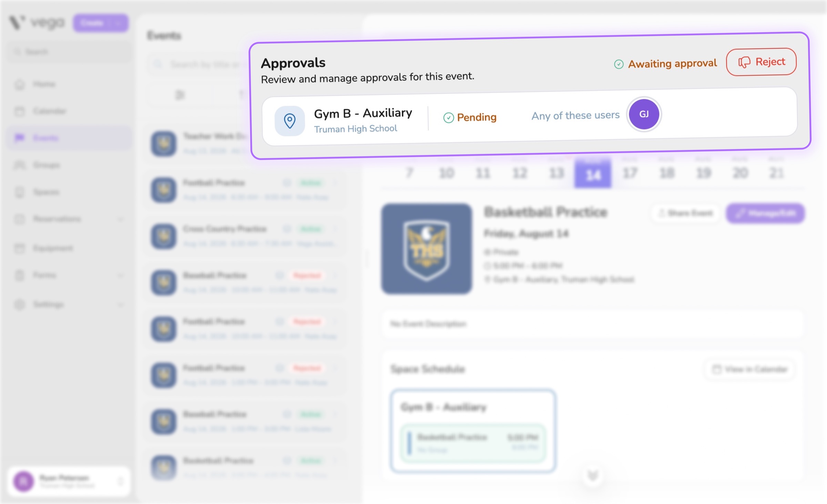Open Spaces in the sidebar

(69, 192)
